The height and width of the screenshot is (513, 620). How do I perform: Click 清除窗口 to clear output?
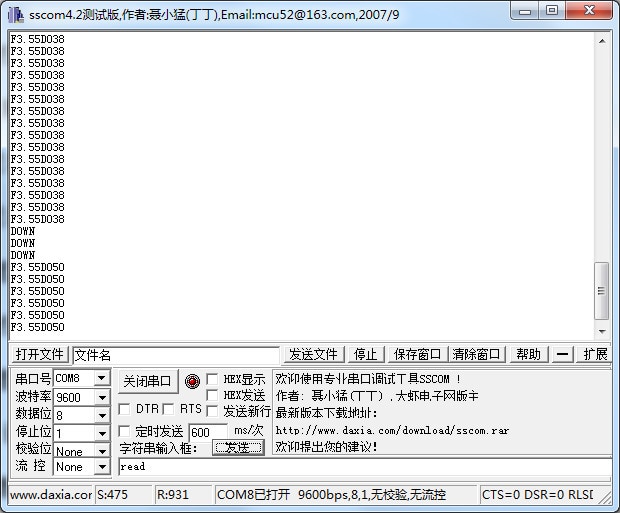[x=476, y=354]
